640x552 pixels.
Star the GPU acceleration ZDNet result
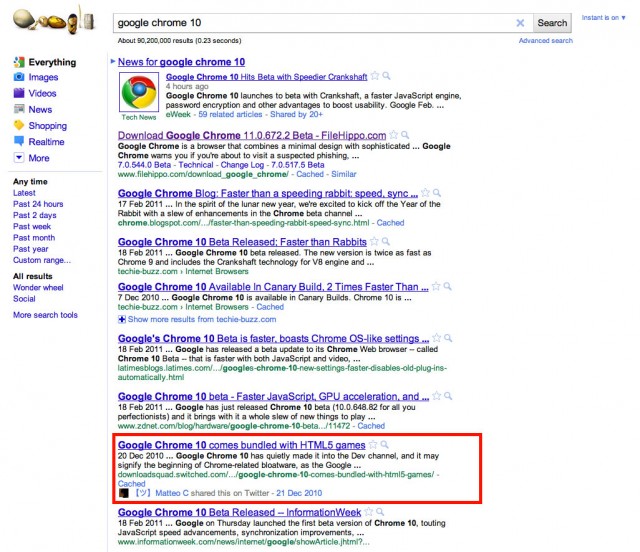pyautogui.click(x=436, y=396)
